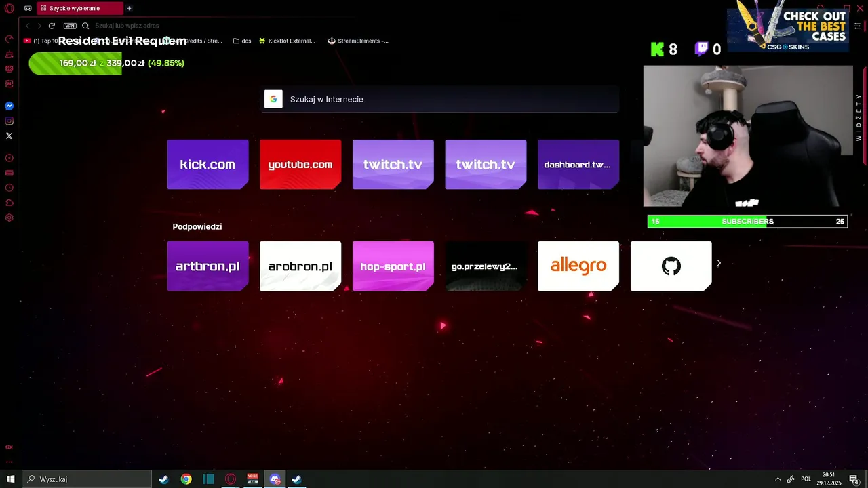This screenshot has height=488, width=868.
Task: Open the GX Corner gamepad icon
Action: coord(28,8)
